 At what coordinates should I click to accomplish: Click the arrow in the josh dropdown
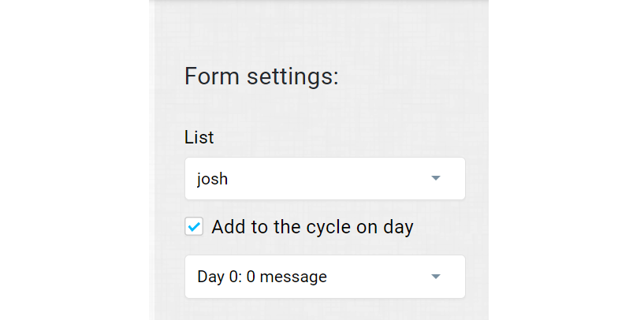[435, 179]
